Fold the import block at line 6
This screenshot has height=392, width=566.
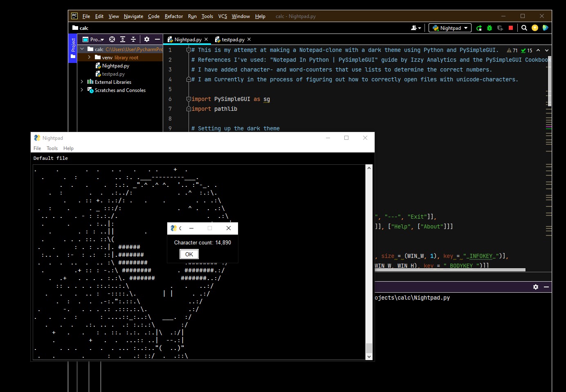click(189, 99)
